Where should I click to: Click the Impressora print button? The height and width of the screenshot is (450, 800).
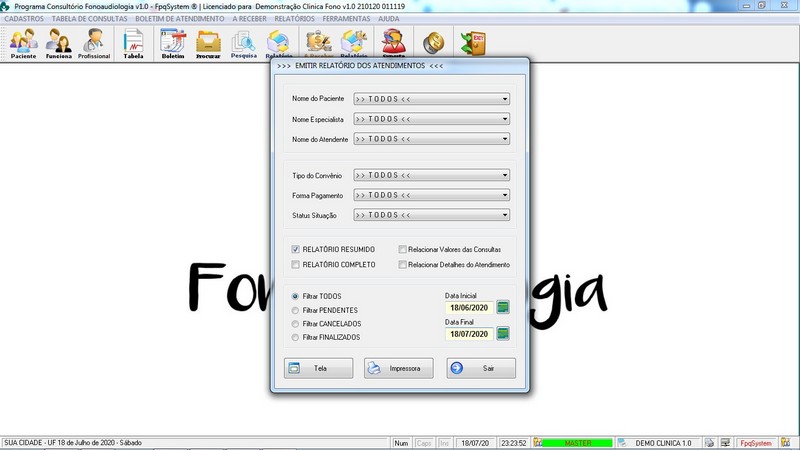pyautogui.click(x=398, y=368)
